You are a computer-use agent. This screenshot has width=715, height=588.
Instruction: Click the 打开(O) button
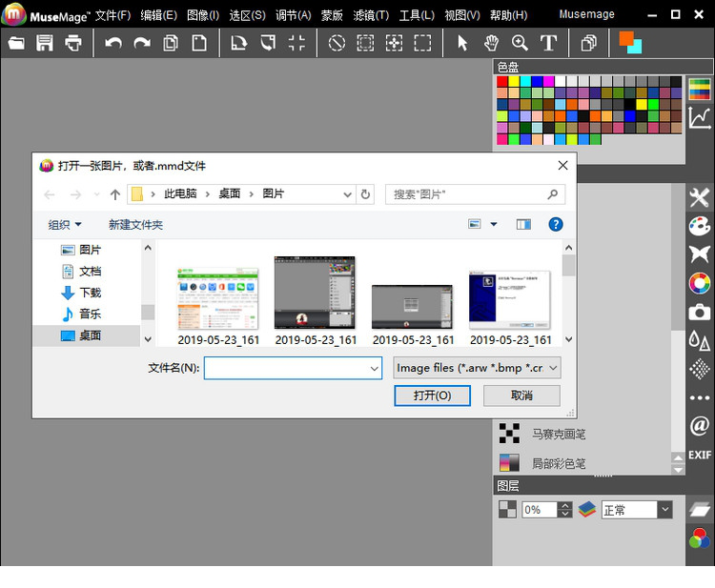(432, 395)
